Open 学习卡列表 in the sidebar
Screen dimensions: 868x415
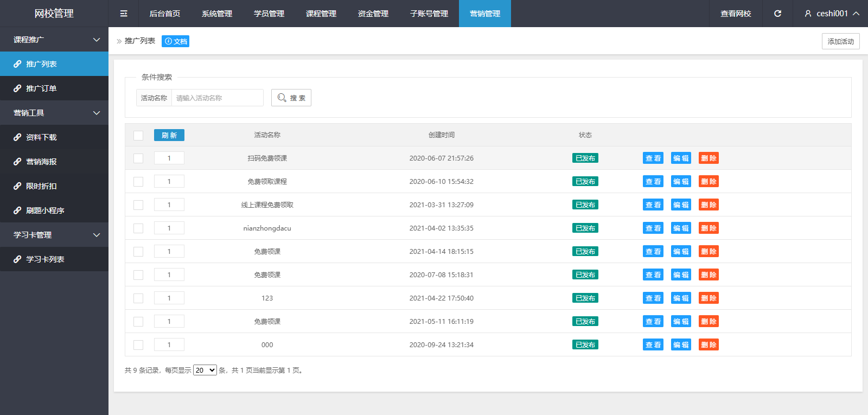pyautogui.click(x=54, y=259)
